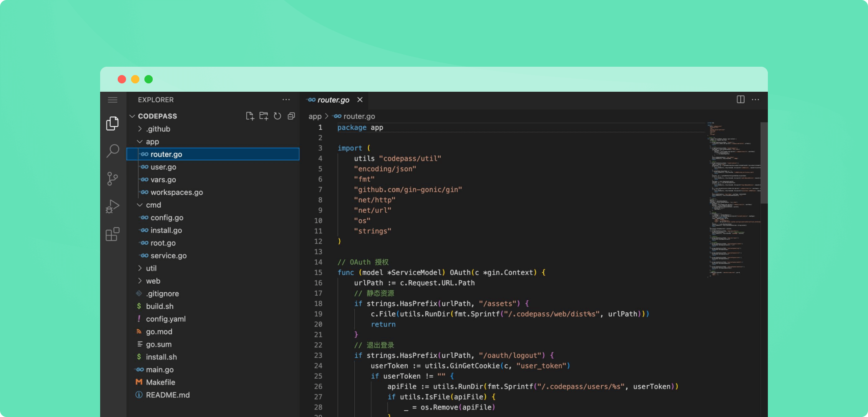868x417 pixels.
Task: Open the Extensions view icon
Action: coord(113,234)
